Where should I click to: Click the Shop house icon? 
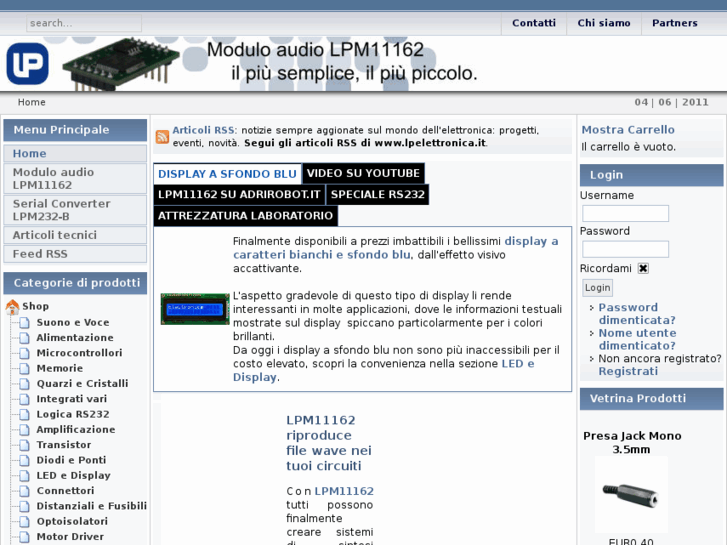(x=12, y=307)
